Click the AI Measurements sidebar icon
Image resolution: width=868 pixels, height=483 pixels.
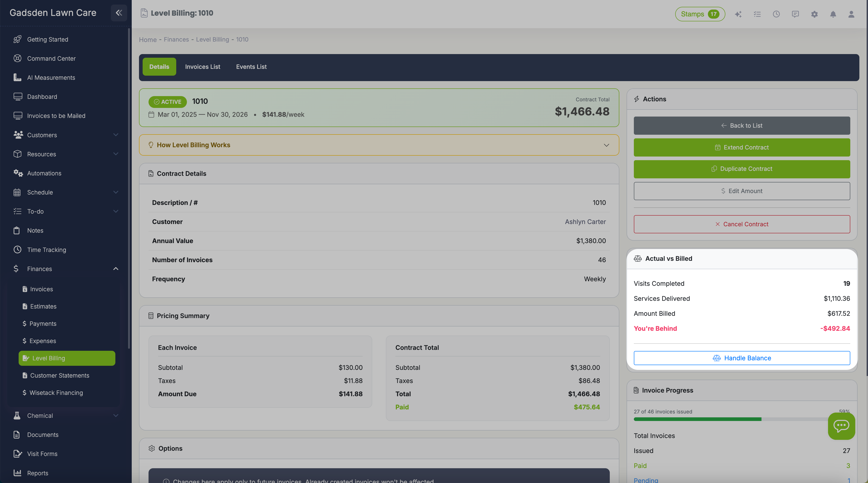pos(17,77)
